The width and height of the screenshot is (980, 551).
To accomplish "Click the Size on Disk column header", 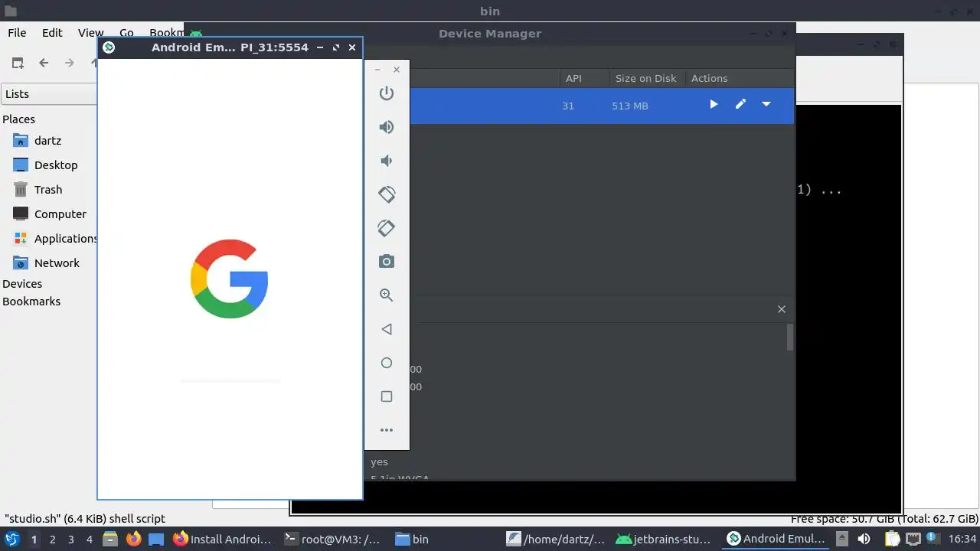I will pos(645,78).
